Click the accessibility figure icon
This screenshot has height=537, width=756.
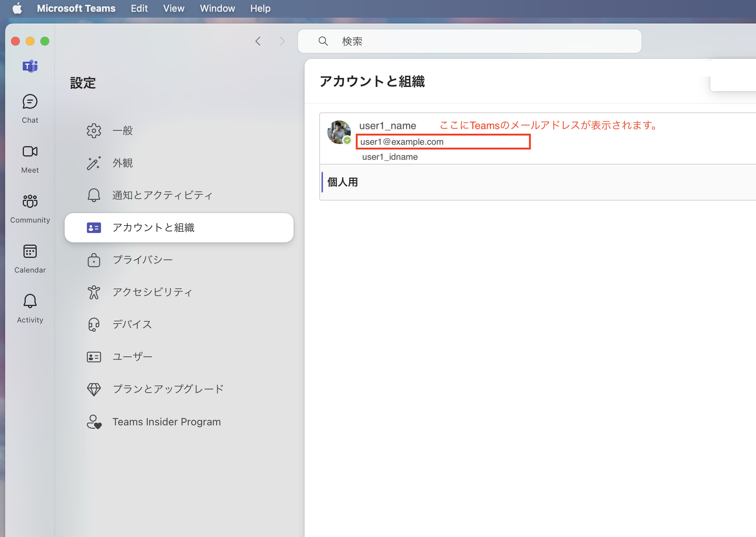(94, 292)
